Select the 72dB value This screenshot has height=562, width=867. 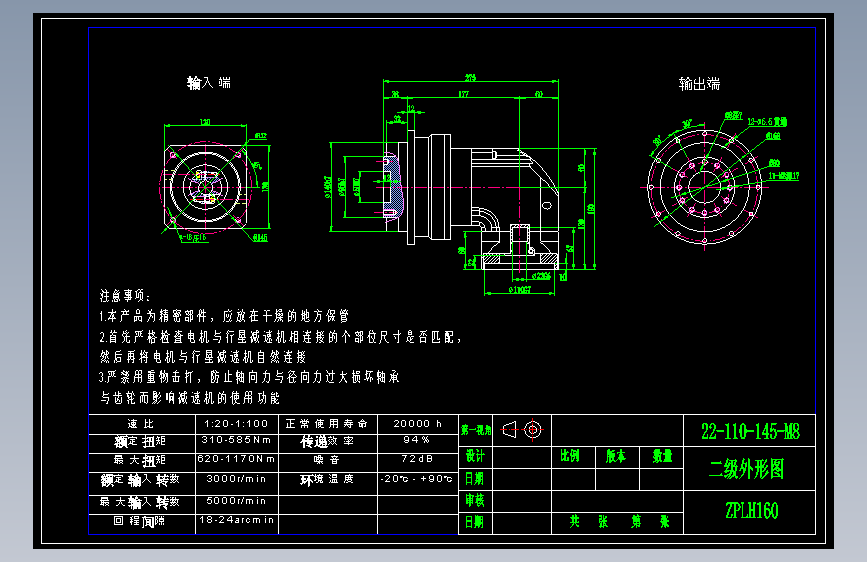click(x=417, y=459)
